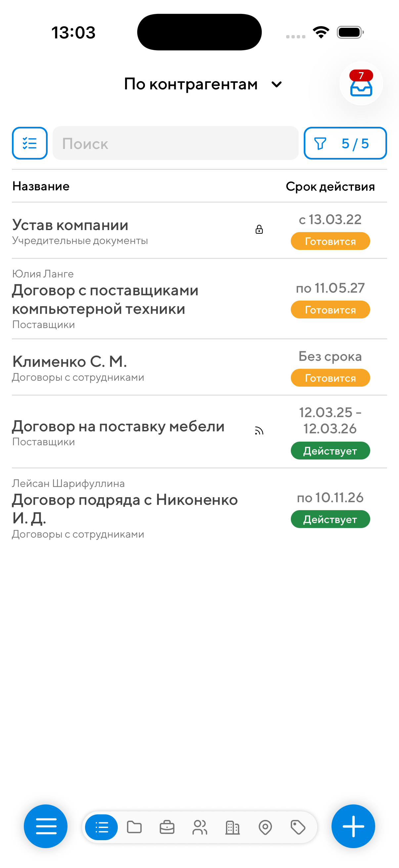Open the 5 / 5 filter
The height and width of the screenshot is (868, 399).
pos(345,143)
